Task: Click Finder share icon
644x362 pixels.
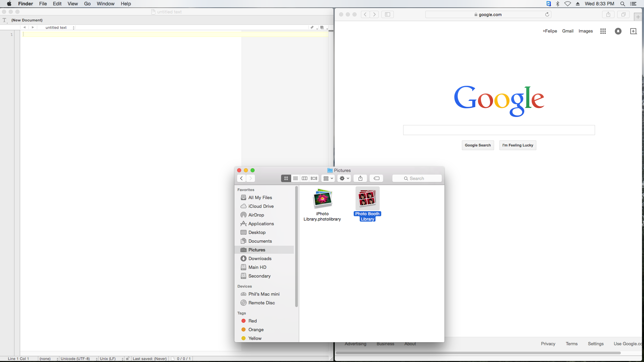Action: [360, 178]
